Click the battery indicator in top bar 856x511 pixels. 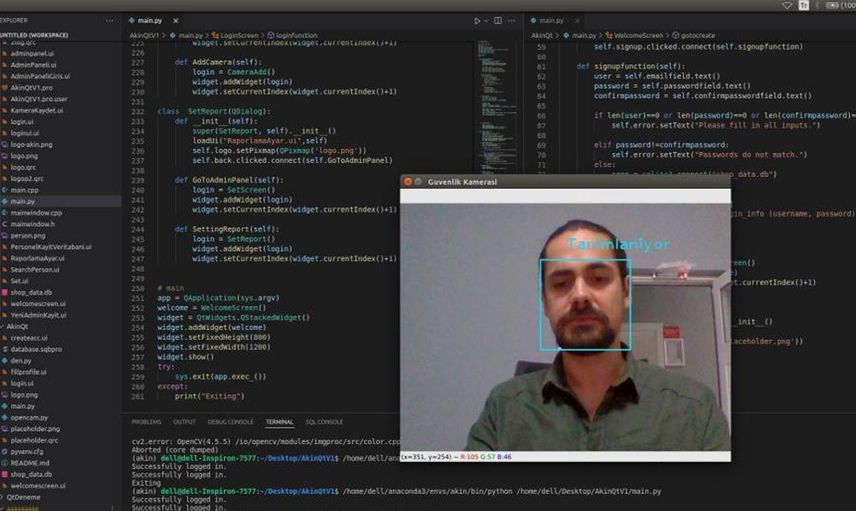click(833, 5)
